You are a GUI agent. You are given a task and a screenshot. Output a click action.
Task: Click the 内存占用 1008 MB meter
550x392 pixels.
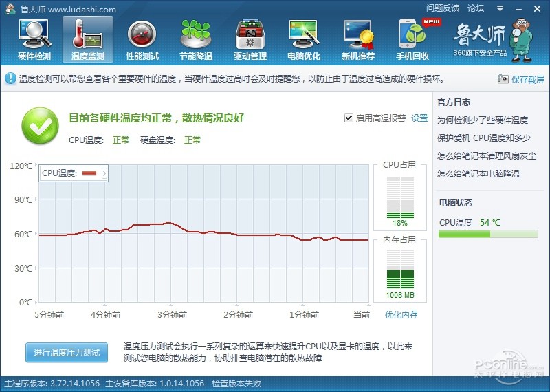pos(400,269)
